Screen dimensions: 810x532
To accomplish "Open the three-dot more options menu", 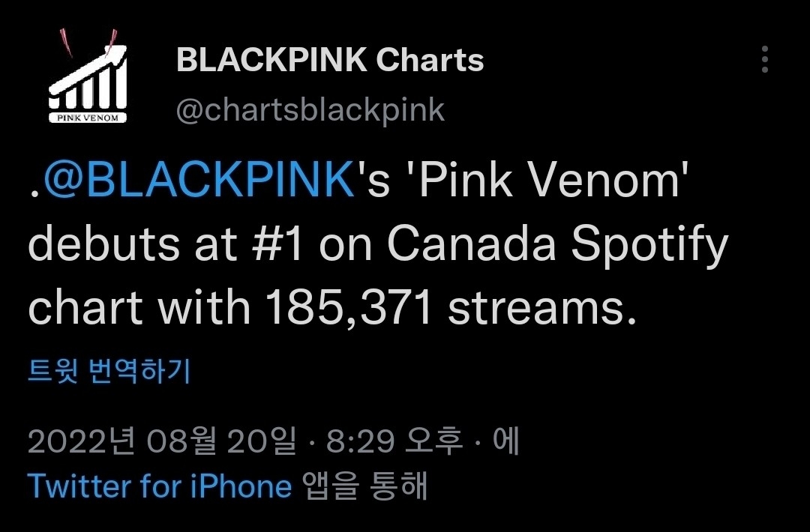I will pos(764,59).
